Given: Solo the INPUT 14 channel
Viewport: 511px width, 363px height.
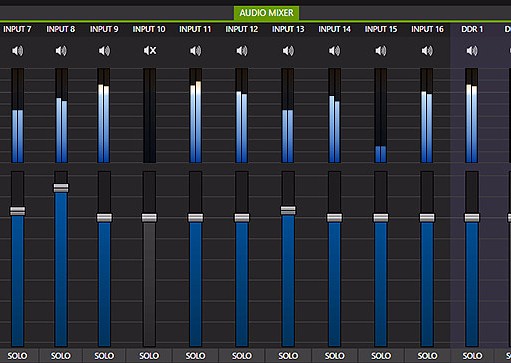Looking at the screenshot, I should point(335,356).
